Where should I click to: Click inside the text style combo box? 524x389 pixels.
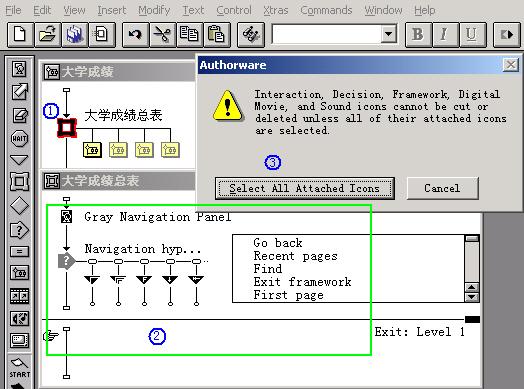point(327,34)
